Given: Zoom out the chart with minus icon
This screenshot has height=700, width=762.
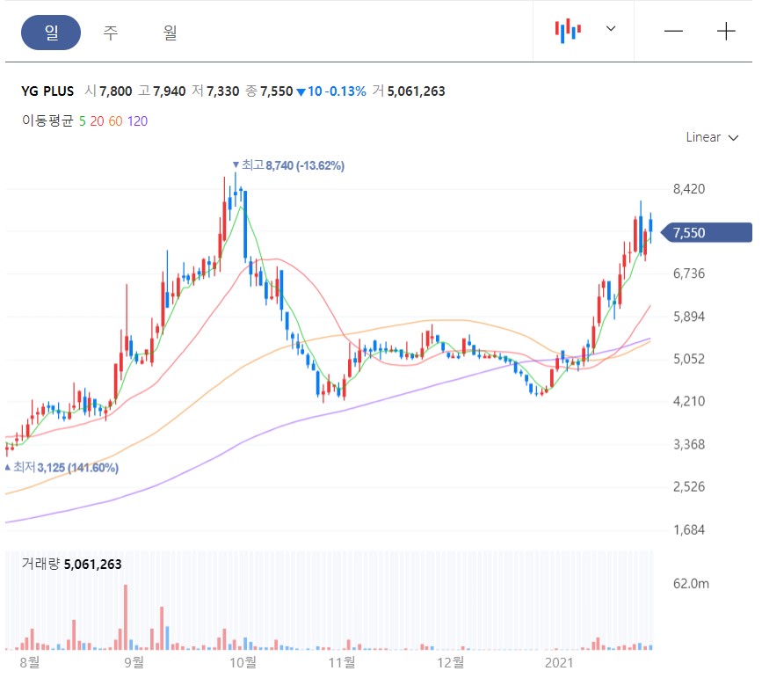Looking at the screenshot, I should tap(673, 31).
